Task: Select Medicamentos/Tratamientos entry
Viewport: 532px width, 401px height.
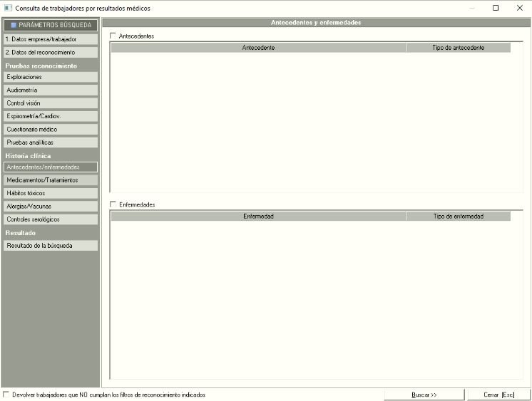Action: 50,180
